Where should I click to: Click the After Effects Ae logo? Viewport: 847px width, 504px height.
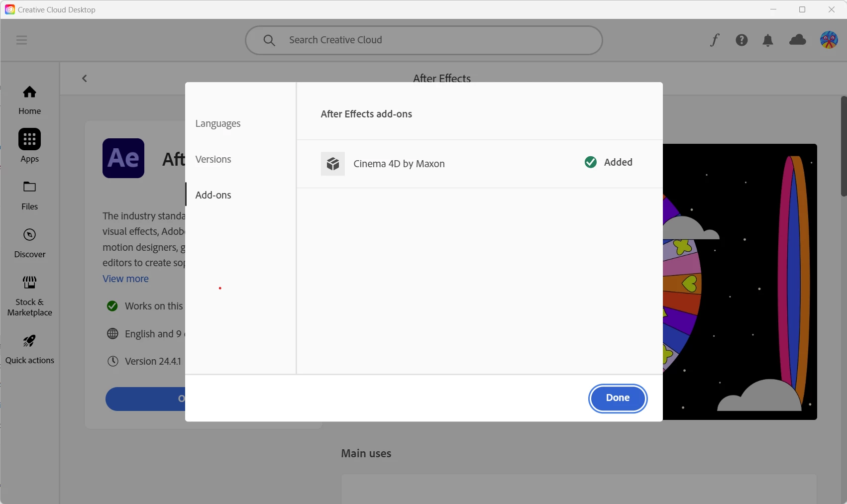(123, 158)
